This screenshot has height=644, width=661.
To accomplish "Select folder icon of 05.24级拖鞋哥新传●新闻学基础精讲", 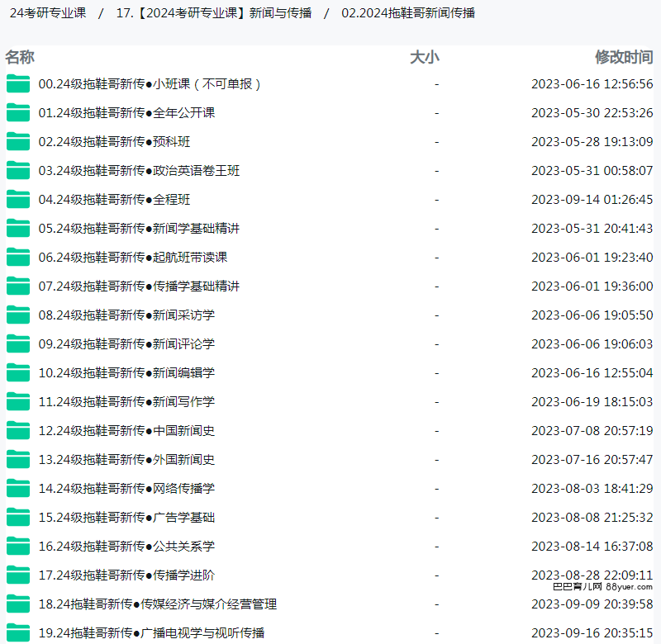I will click(18, 228).
